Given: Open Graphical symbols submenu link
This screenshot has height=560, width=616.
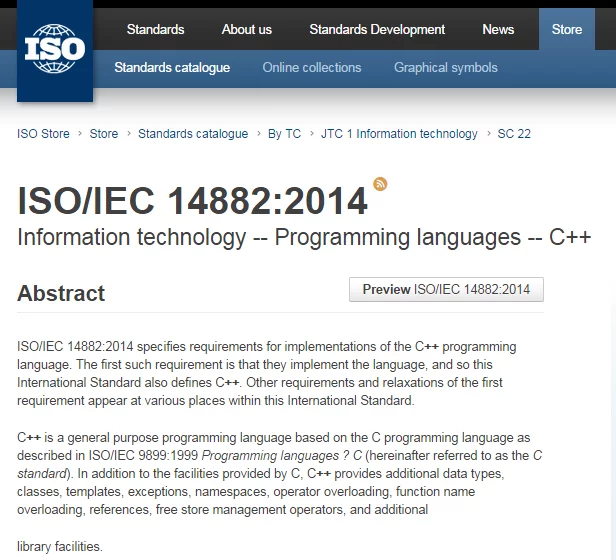Looking at the screenshot, I should point(446,68).
